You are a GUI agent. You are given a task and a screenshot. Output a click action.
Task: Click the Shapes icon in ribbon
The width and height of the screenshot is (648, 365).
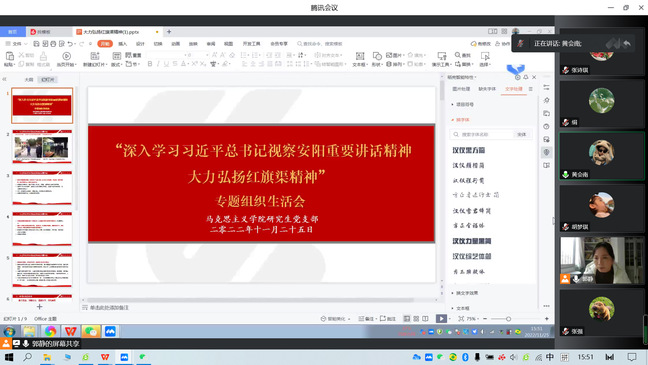click(377, 56)
